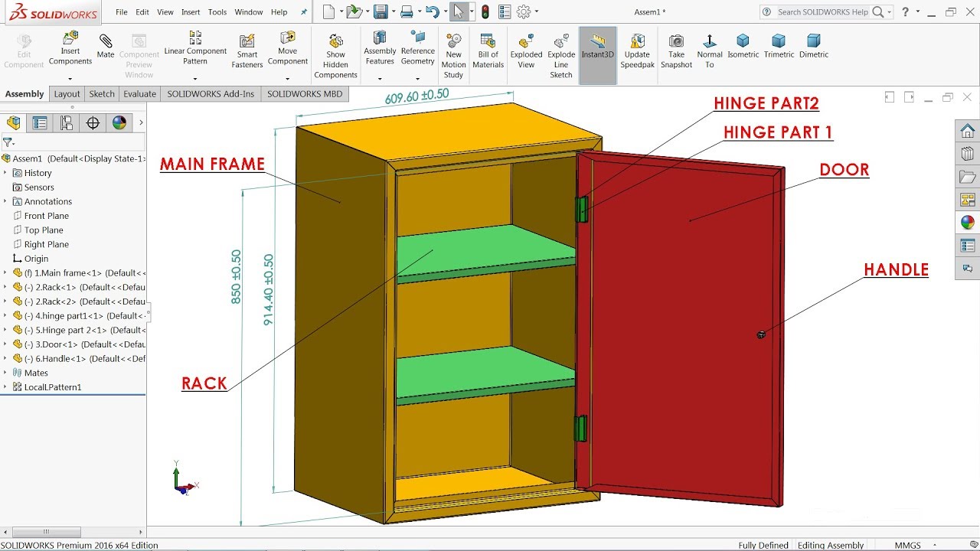The image size is (980, 551).
Task: Click Show Hidden Components
Action: coord(335,56)
